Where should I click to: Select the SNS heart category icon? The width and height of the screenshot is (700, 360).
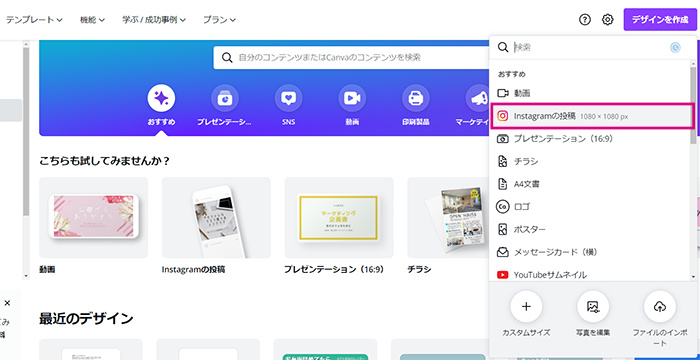[x=288, y=98]
